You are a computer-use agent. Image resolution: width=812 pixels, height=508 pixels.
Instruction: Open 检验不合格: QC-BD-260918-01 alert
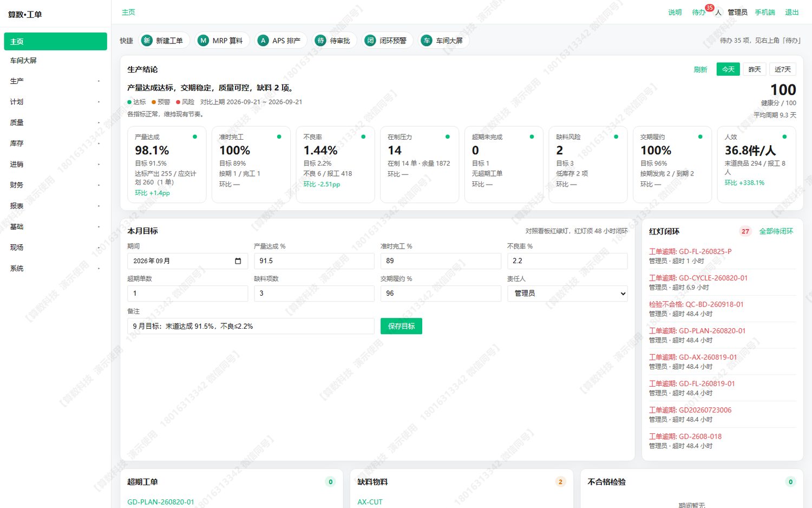coord(696,305)
